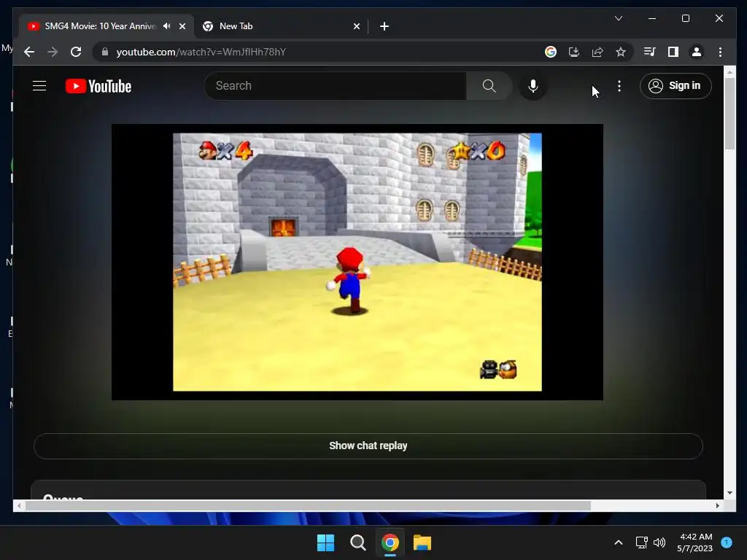The height and width of the screenshot is (560, 747).
Task: Go back with the browser back arrow
Action: click(29, 52)
